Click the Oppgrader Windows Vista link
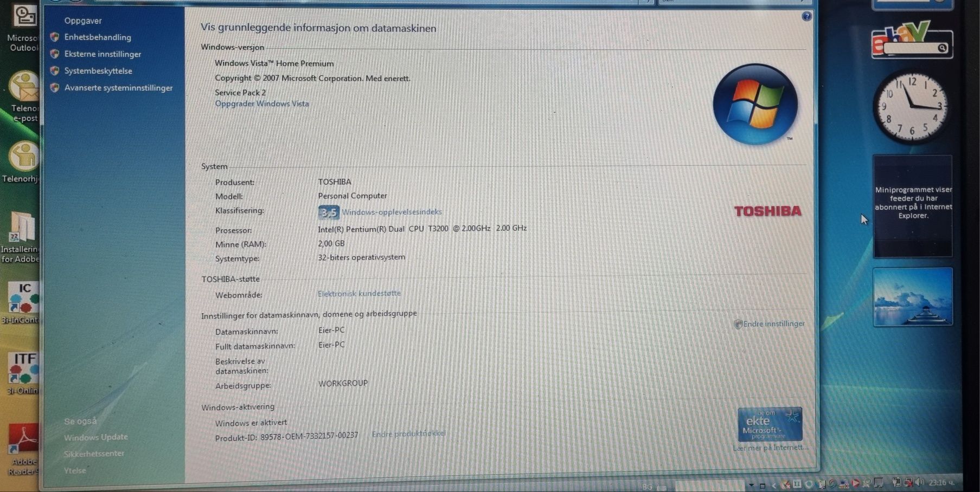The height and width of the screenshot is (492, 980). pyautogui.click(x=262, y=103)
